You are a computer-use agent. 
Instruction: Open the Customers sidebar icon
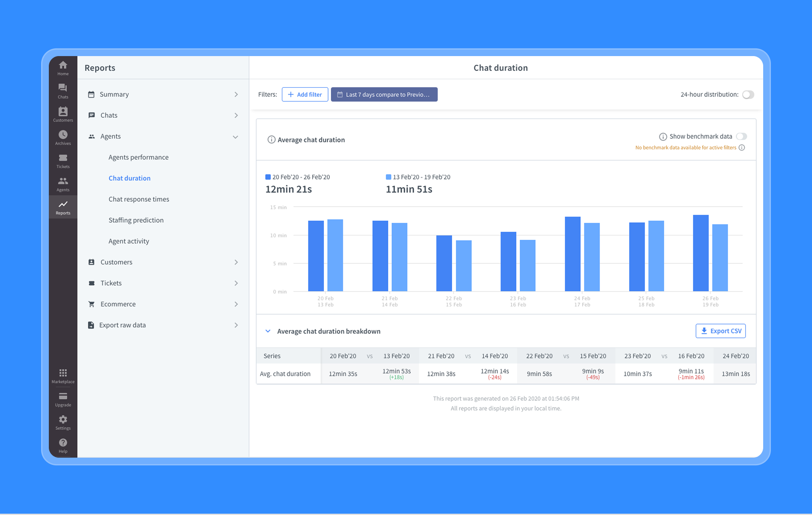[63, 114]
